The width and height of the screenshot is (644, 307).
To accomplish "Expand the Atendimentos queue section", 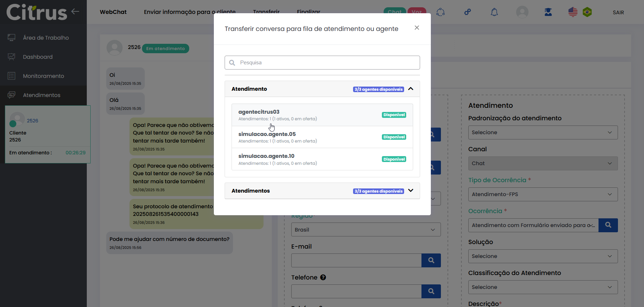I will (411, 191).
